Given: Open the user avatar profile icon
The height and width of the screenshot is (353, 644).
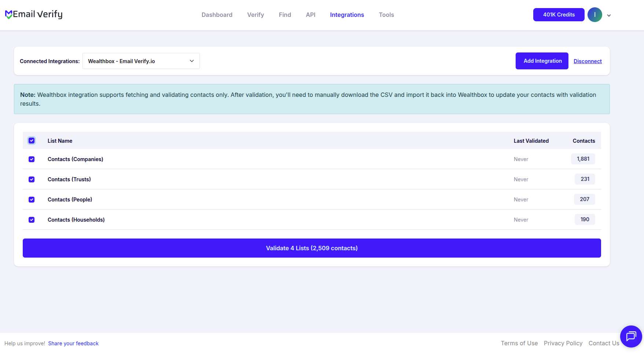Looking at the screenshot, I should click(595, 15).
